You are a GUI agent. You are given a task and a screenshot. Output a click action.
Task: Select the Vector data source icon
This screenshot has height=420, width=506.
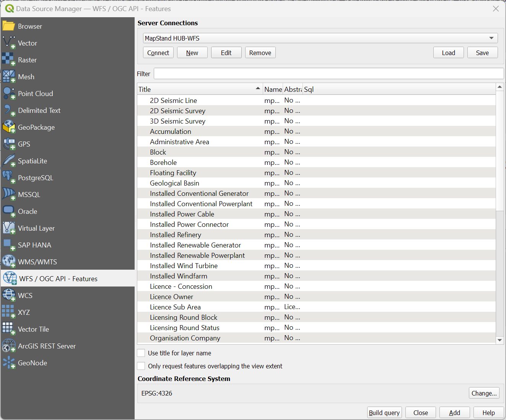point(9,43)
